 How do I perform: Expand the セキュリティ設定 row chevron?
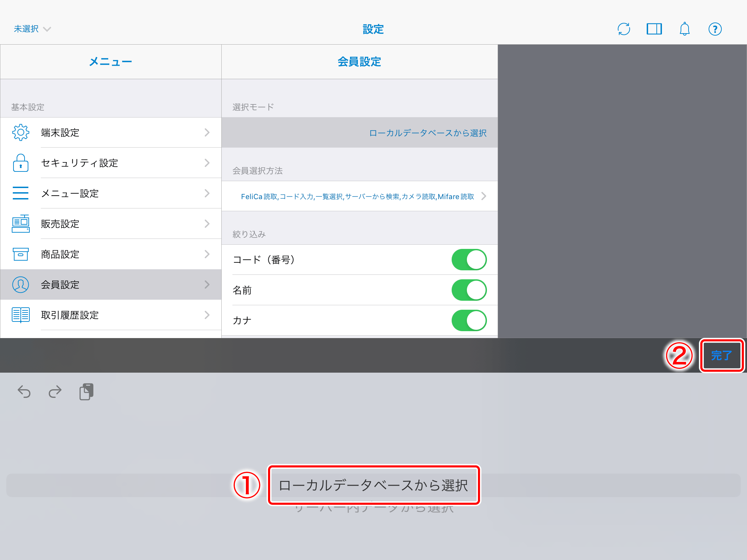207,163
